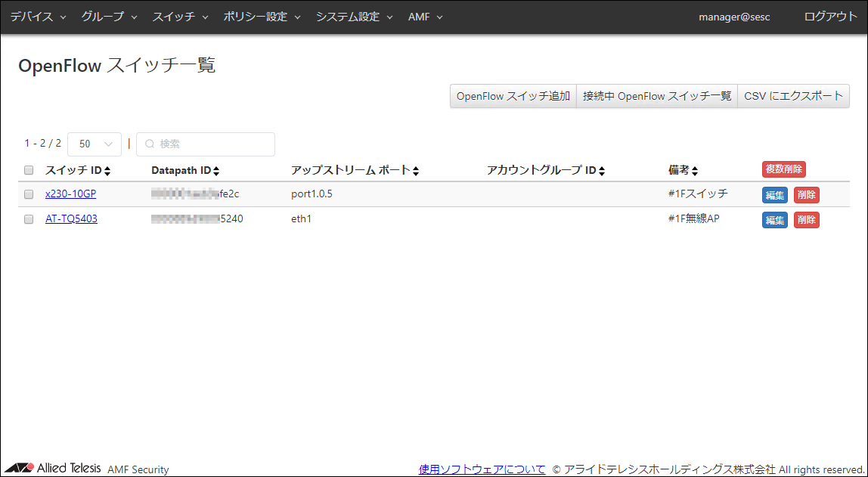Open the グループ menu

tap(109, 17)
